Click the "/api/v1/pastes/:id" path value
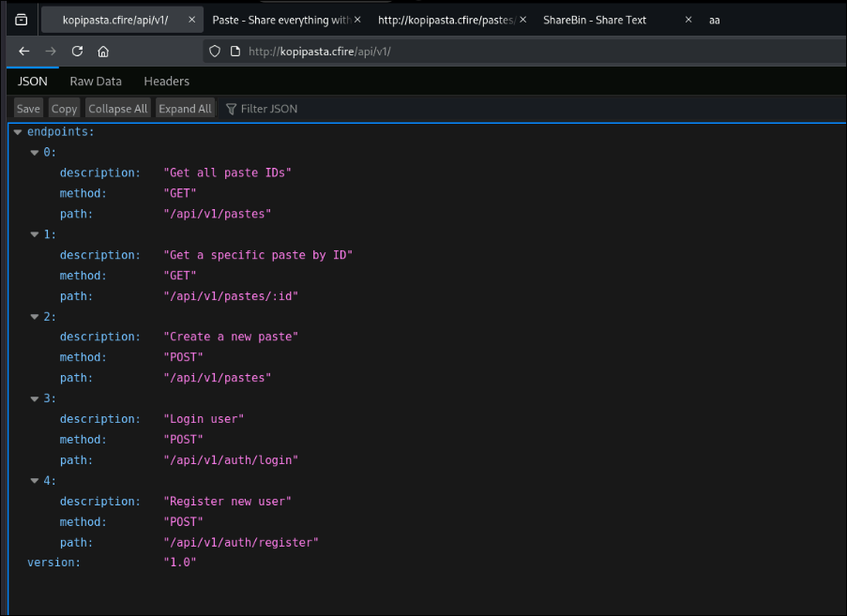 tap(231, 296)
